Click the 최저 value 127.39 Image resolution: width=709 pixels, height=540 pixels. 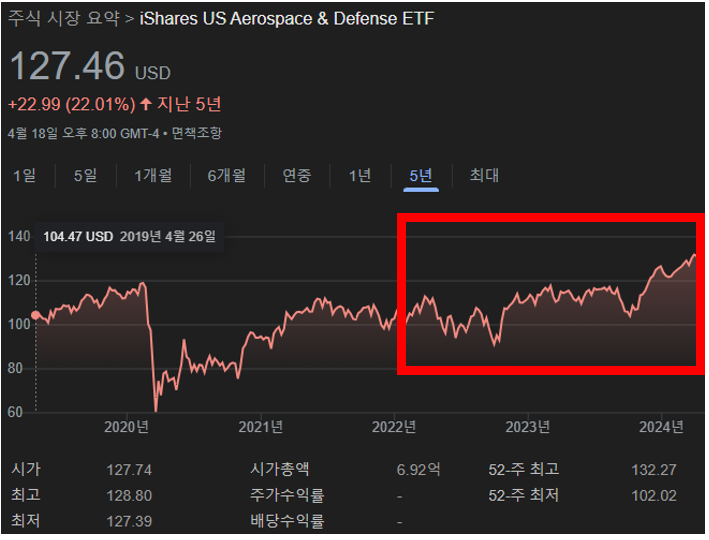tap(129, 522)
